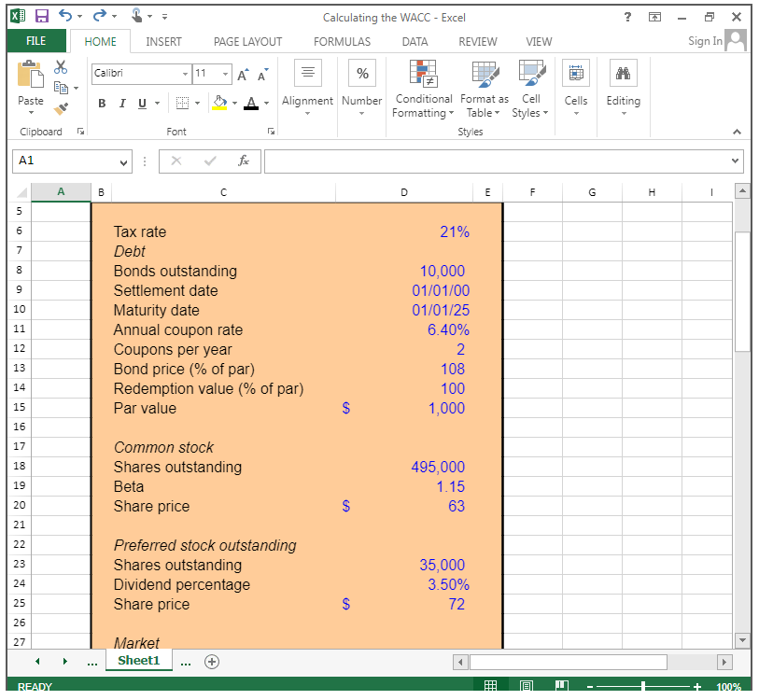759x700 pixels.
Task: Select the Sheet1 worksheet tab
Action: 138,660
